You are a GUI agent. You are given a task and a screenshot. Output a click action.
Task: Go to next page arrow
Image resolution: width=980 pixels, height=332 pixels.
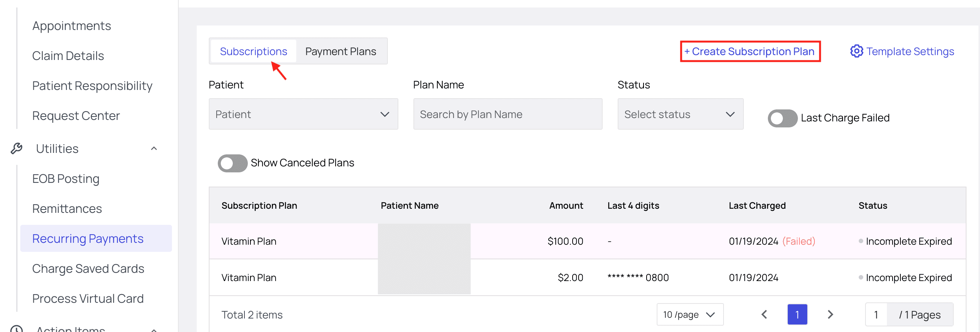click(x=830, y=314)
